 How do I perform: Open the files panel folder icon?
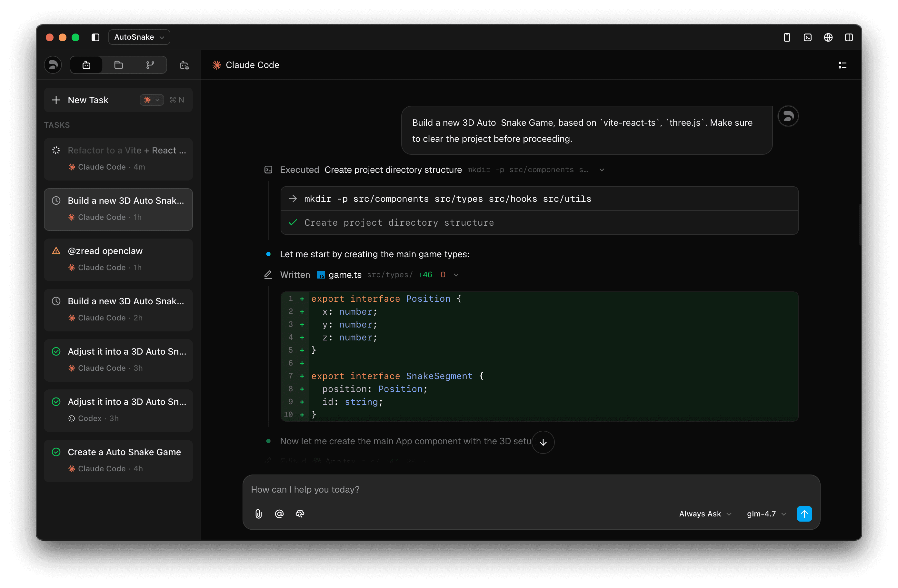[118, 64]
